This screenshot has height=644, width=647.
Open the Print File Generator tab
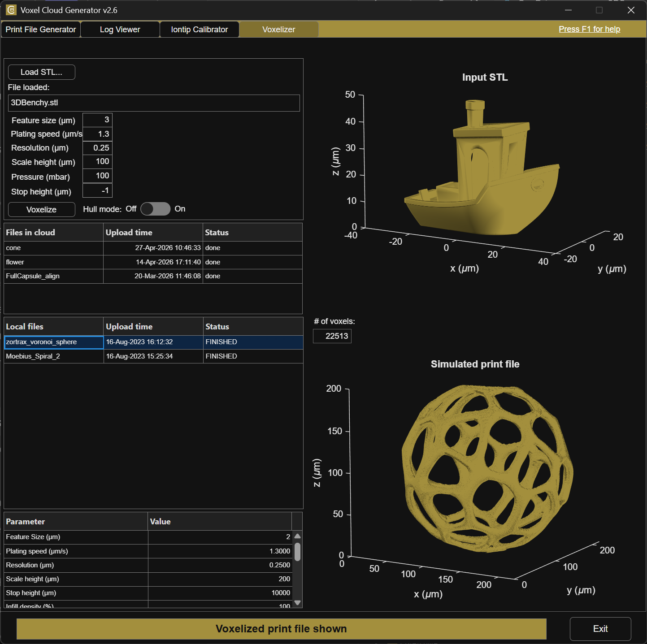tap(41, 30)
